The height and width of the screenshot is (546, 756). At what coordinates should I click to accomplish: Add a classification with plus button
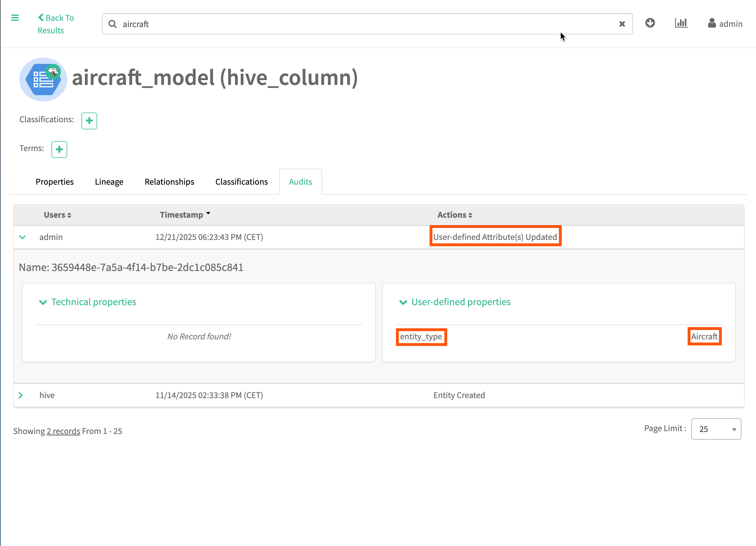[x=89, y=121]
